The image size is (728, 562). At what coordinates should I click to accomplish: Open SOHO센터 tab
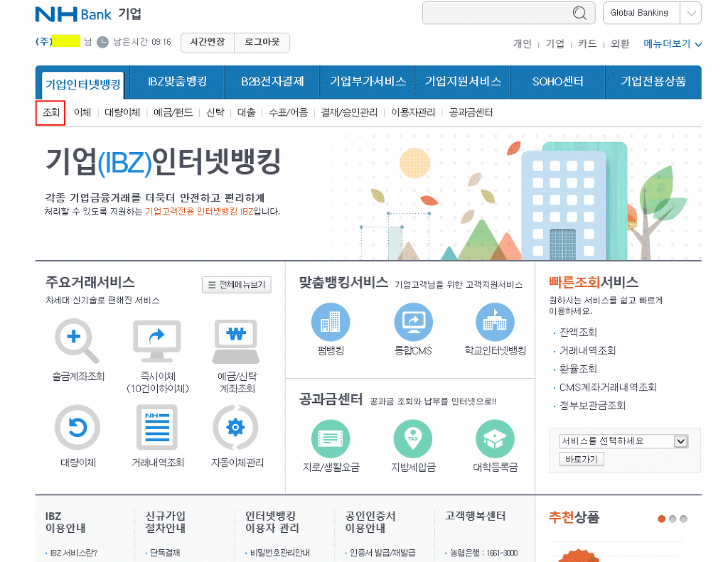coord(557,82)
